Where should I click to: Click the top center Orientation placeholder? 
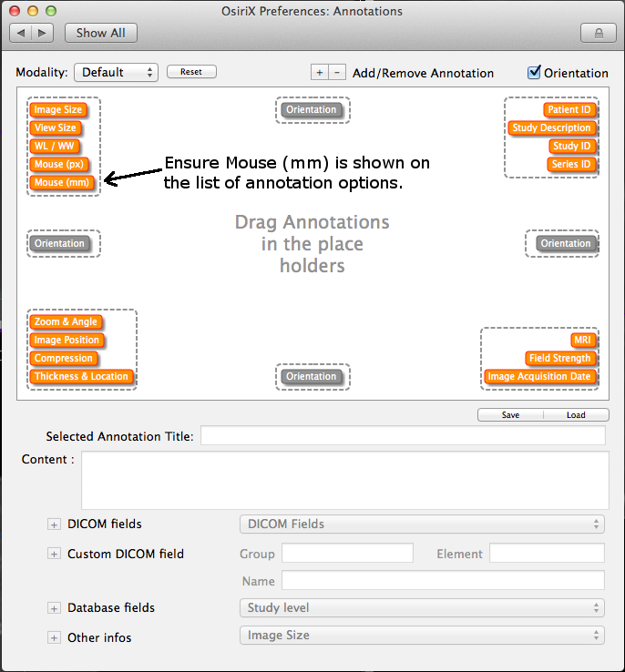[x=312, y=109]
